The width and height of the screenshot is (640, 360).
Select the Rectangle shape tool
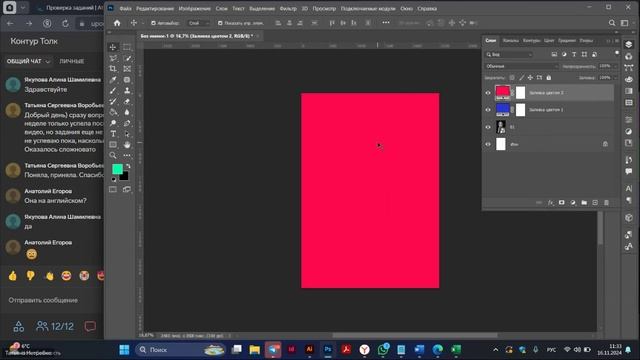(x=113, y=145)
